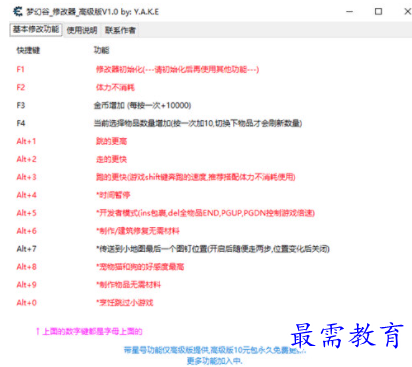Screen dimensions: 412x367
Task: Click the 走的更快 function text
Action: coord(111,159)
